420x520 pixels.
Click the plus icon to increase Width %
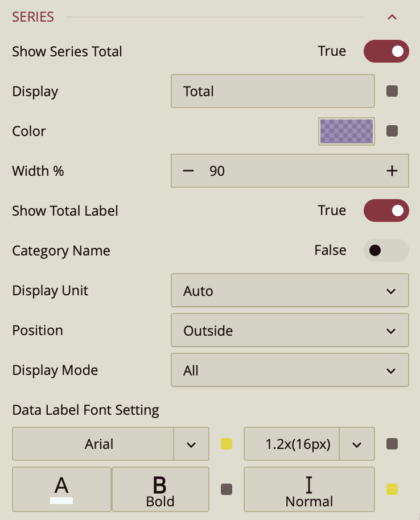[x=393, y=171]
